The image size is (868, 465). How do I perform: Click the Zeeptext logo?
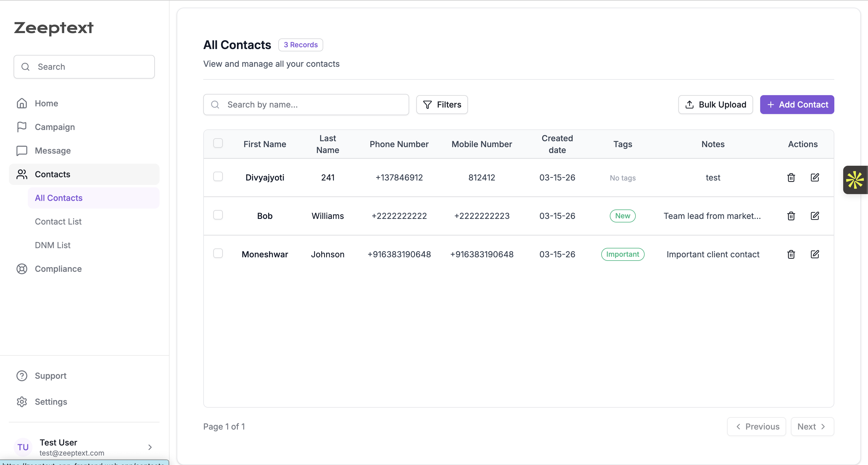tap(53, 28)
